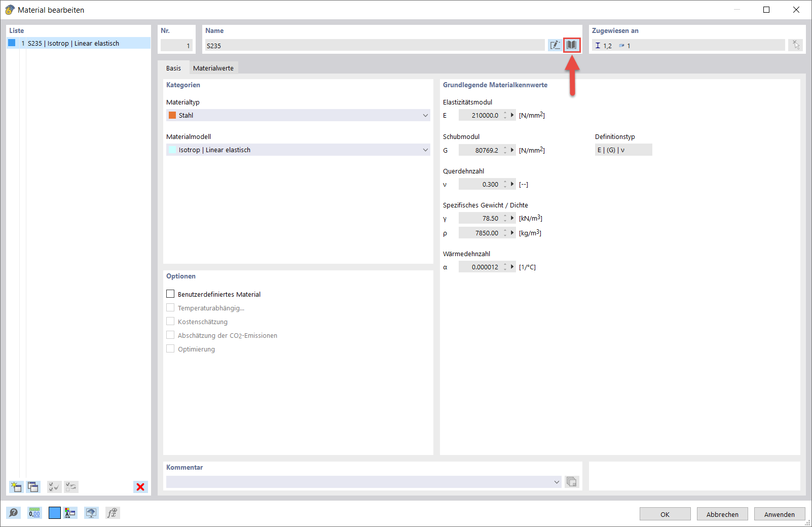
Task: Open the material library book icon
Action: tap(572, 45)
